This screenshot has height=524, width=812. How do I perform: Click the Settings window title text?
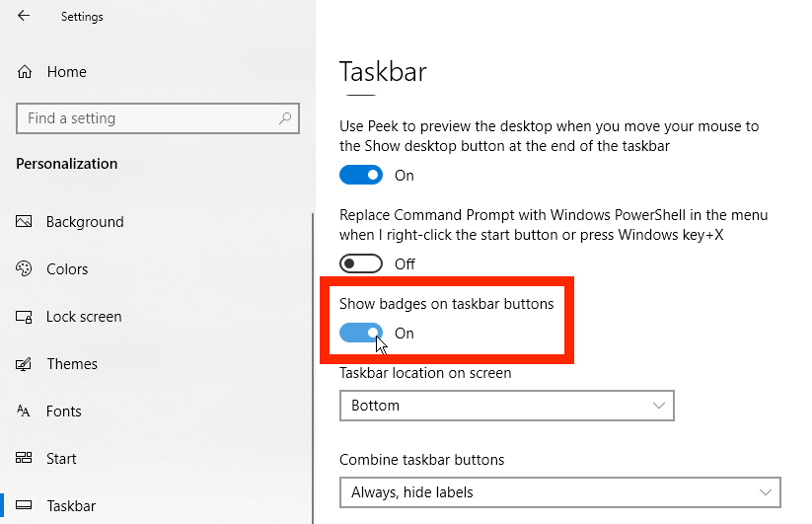click(82, 17)
